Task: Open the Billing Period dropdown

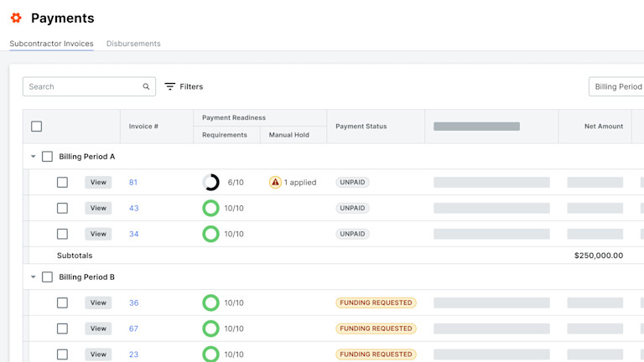Action: [x=616, y=86]
